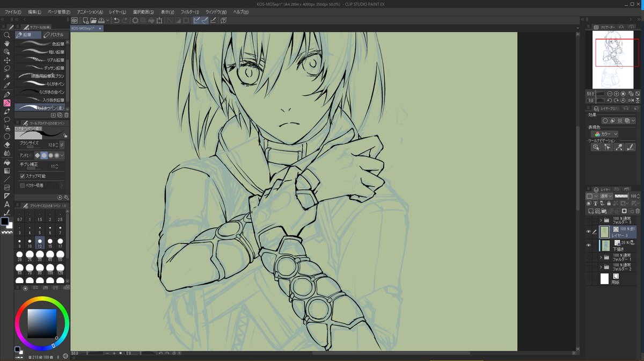Open the 編集(E) menu

[x=35, y=12]
